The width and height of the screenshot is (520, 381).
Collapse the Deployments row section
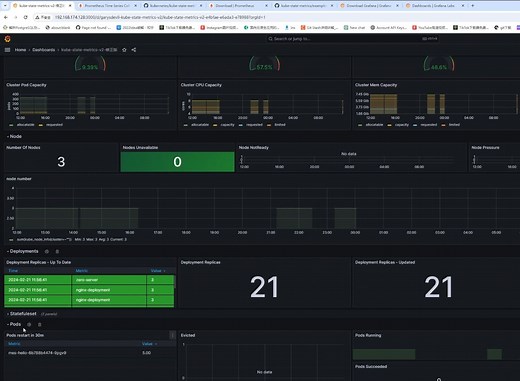pyautogui.click(x=22, y=251)
